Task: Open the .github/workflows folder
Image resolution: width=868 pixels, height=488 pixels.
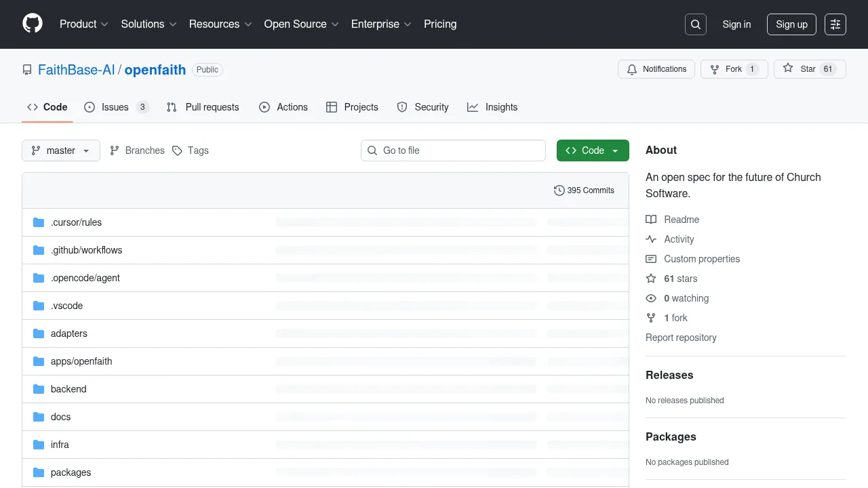Action: point(86,250)
